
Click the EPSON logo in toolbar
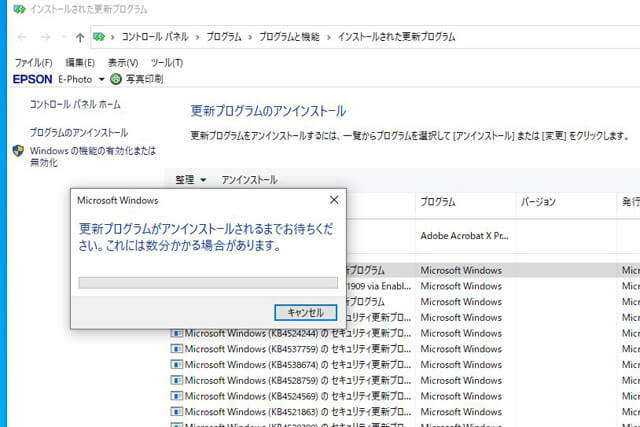point(32,79)
